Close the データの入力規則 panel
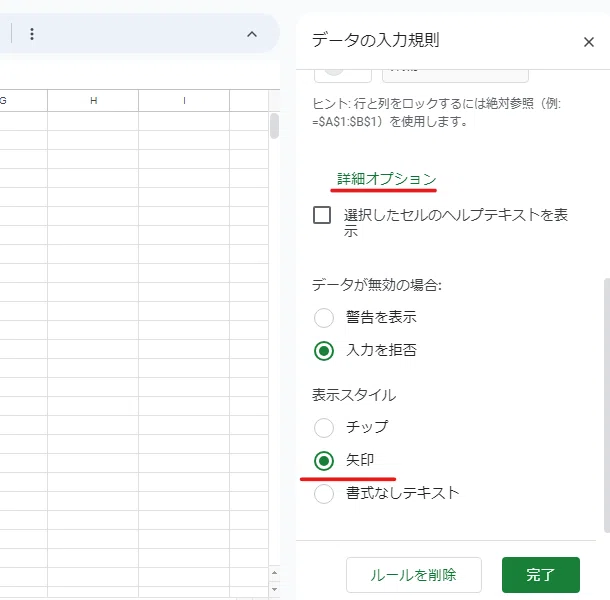The width and height of the screenshot is (610, 600). 589,42
